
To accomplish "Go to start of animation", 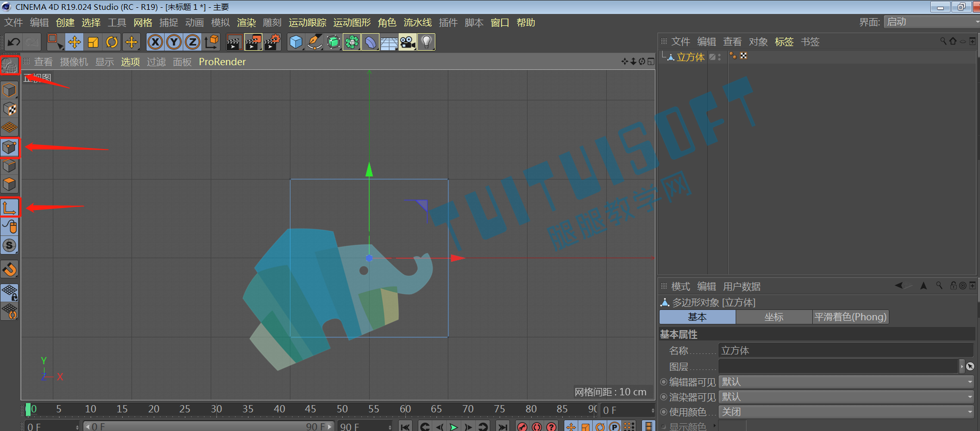I will click(405, 427).
